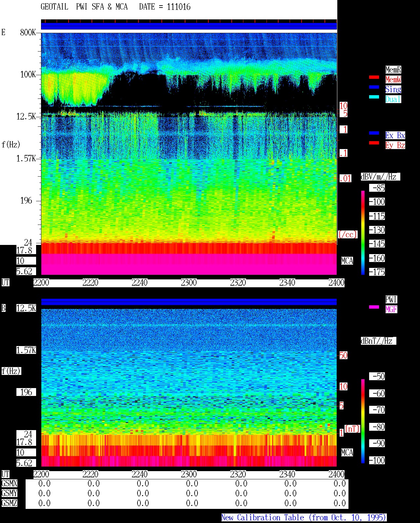The height and width of the screenshot is (523, 420).
Task: Click the dBnT/√Hz color scale bar
Action: (x=363, y=421)
